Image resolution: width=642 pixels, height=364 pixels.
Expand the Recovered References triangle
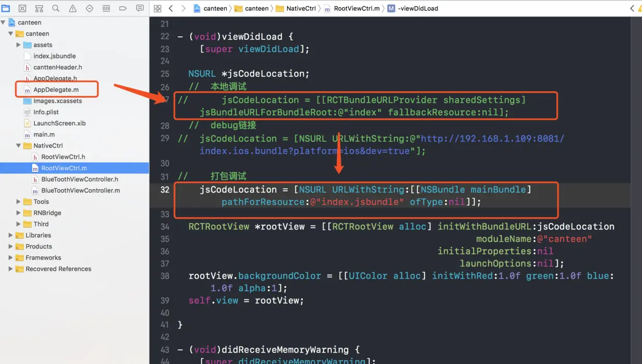click(11, 269)
